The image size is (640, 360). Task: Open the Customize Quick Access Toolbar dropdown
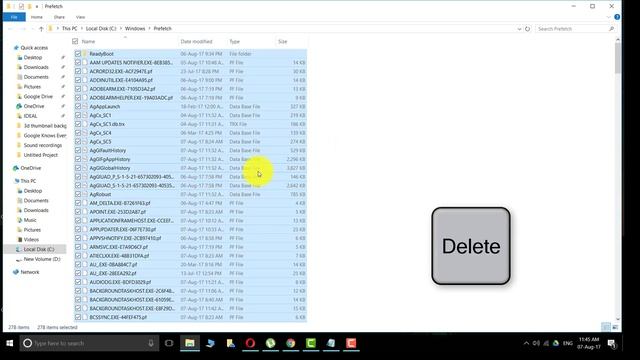pos(37,7)
